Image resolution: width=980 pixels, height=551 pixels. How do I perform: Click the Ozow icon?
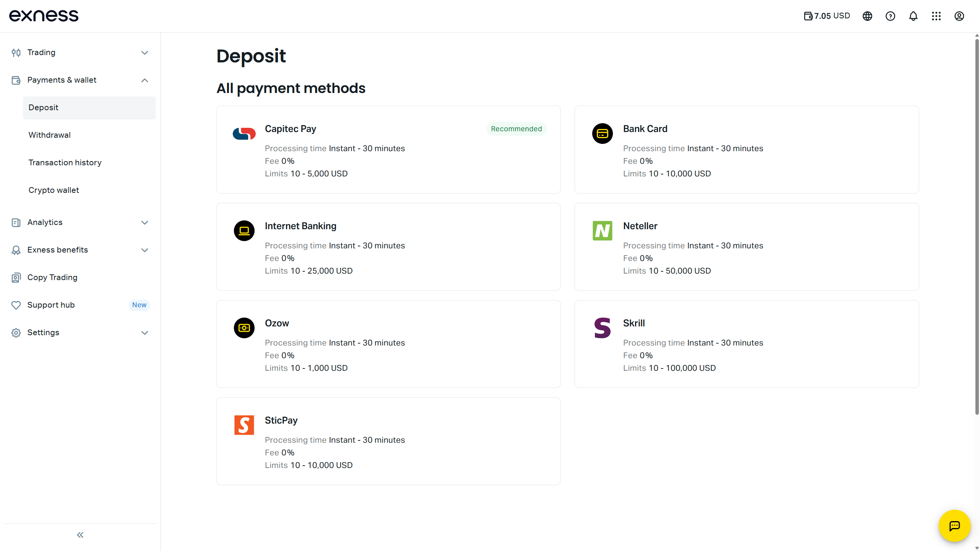244,328
